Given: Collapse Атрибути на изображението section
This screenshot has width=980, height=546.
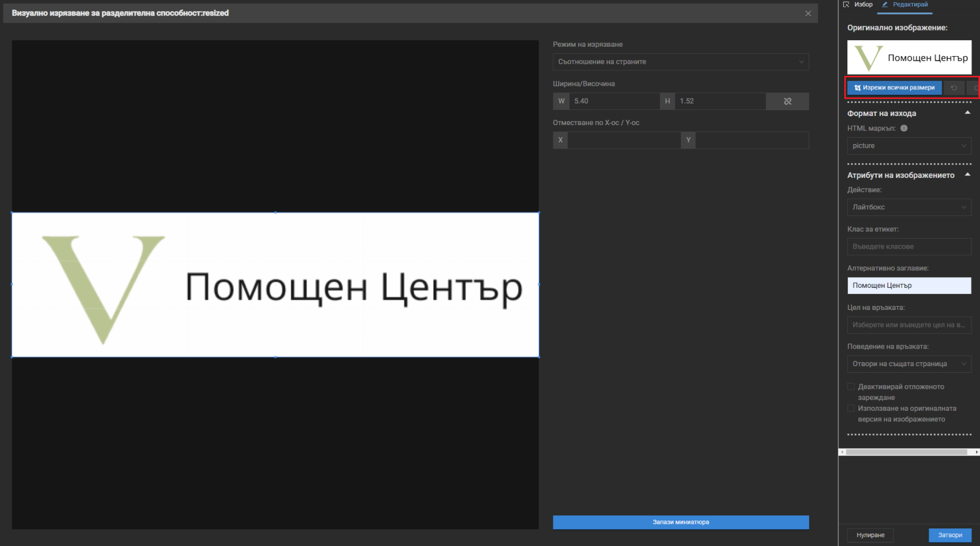Looking at the screenshot, I should (x=967, y=175).
